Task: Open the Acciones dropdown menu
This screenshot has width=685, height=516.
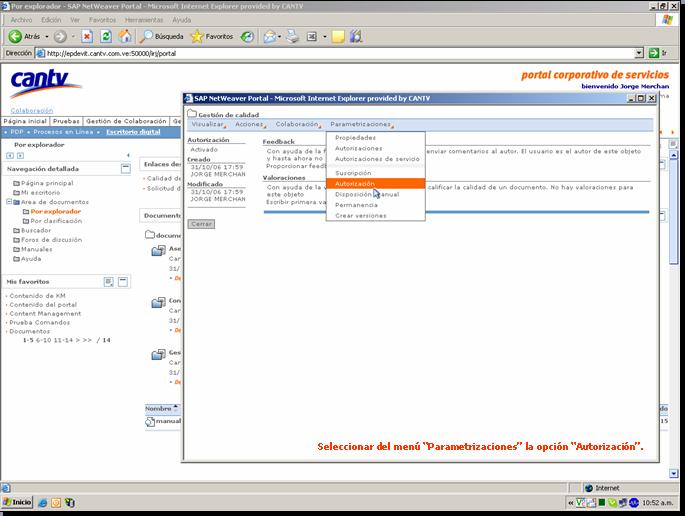Action: click(250, 125)
